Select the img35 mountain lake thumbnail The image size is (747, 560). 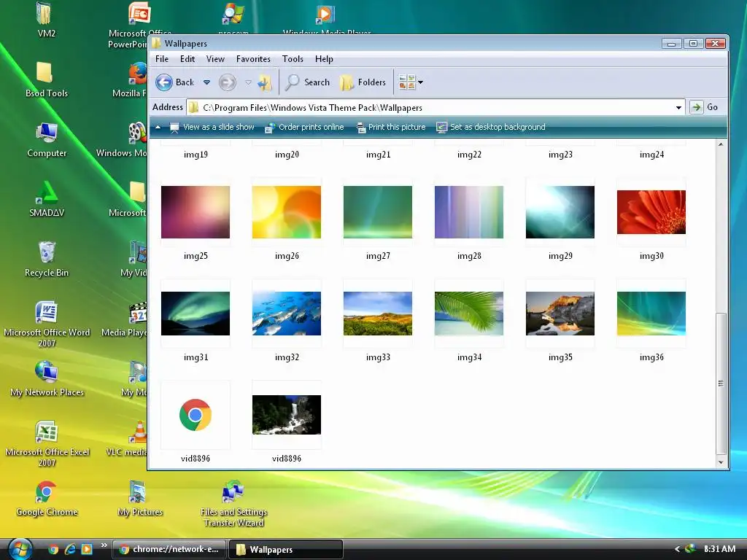560,314
